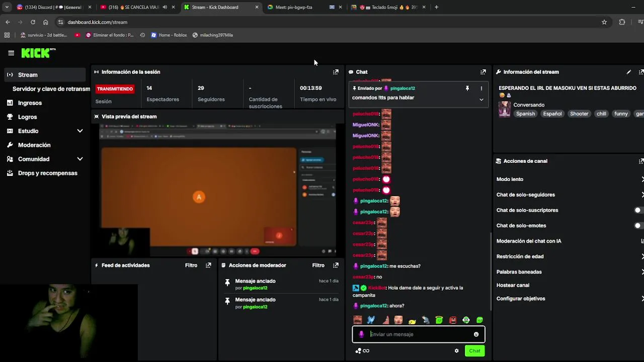This screenshot has height=362, width=644.
Task: Click the Kick logo
Action: [x=38, y=53]
